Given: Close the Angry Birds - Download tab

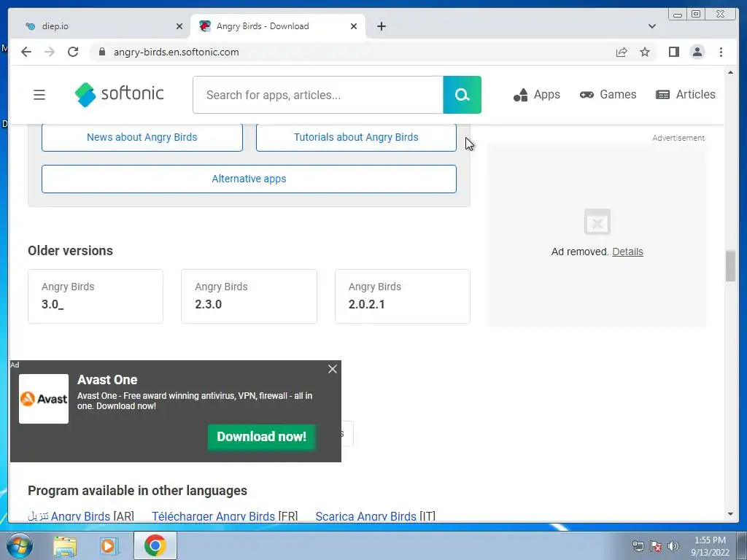Looking at the screenshot, I should tap(354, 26).
